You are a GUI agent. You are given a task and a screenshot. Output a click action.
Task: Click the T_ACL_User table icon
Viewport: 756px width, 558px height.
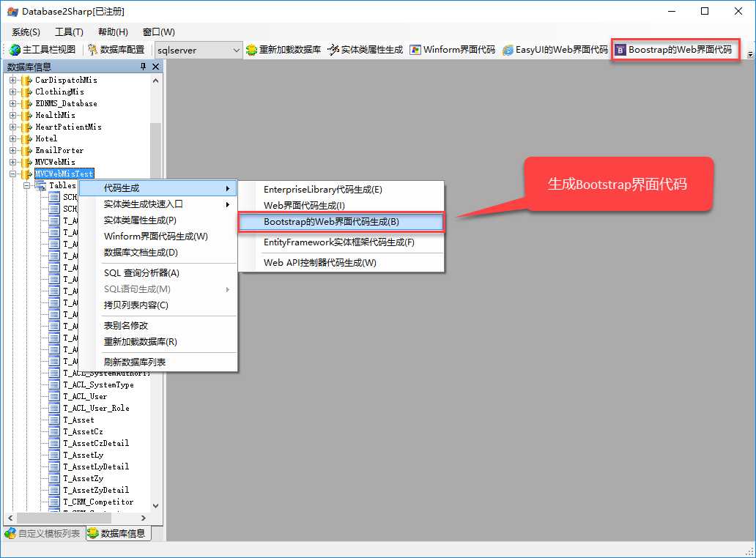click(x=54, y=397)
